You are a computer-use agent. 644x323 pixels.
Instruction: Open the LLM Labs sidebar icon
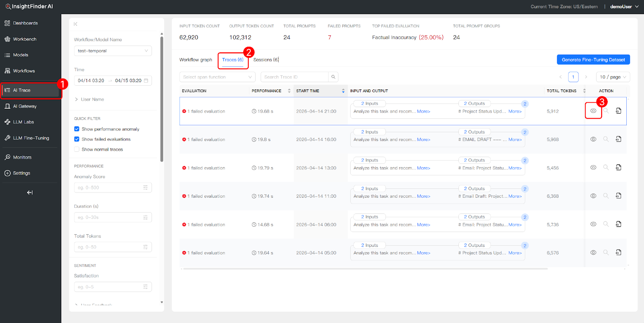[x=7, y=122]
